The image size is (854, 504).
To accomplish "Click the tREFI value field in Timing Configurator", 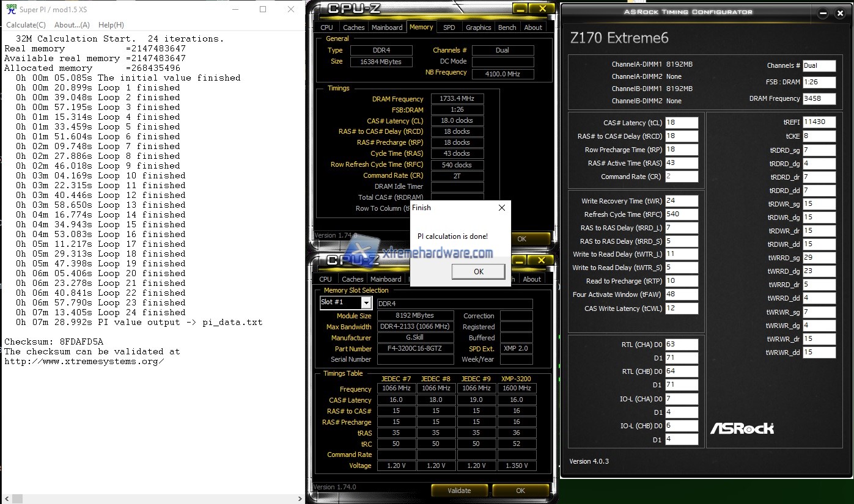I will tap(819, 122).
